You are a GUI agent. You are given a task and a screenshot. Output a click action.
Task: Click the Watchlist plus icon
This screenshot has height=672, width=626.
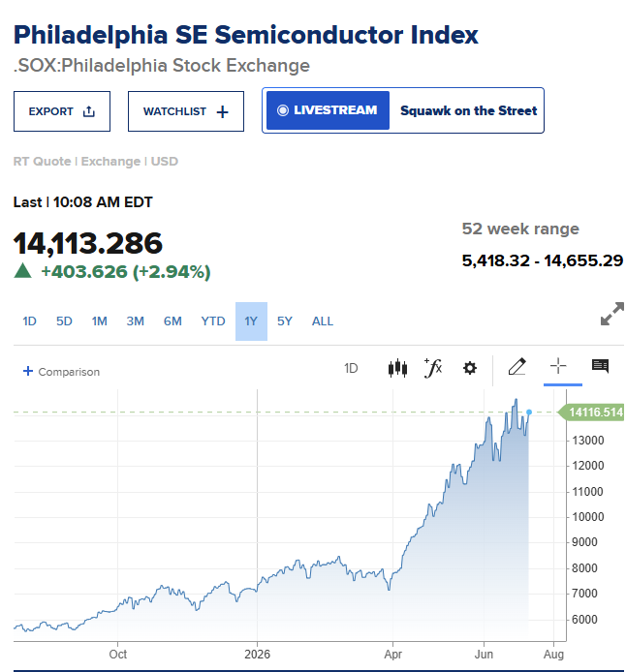(x=223, y=112)
